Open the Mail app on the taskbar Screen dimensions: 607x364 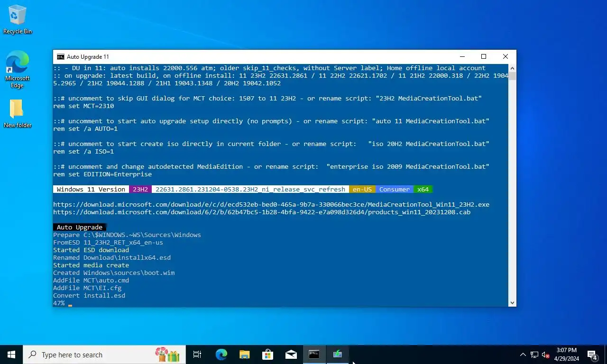[291, 355]
